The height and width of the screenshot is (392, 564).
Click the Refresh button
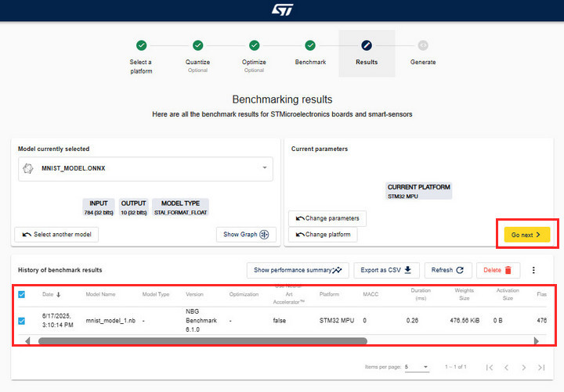tap(448, 270)
